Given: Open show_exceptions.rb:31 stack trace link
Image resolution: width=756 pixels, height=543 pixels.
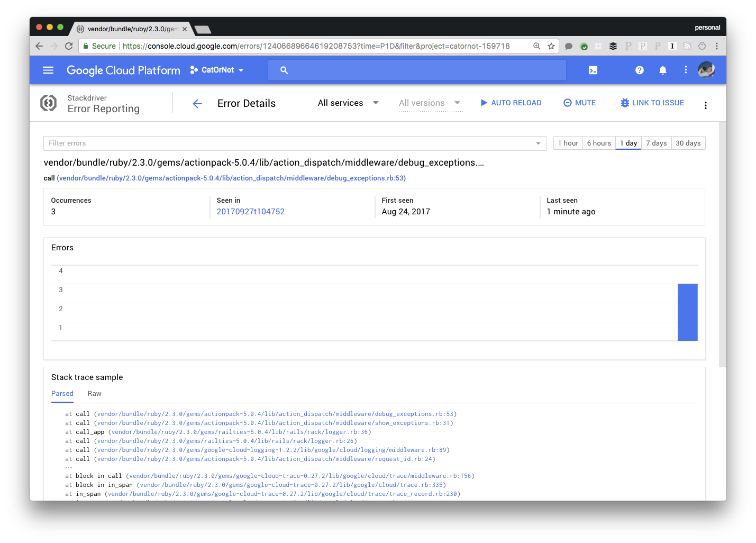Looking at the screenshot, I should (x=274, y=423).
